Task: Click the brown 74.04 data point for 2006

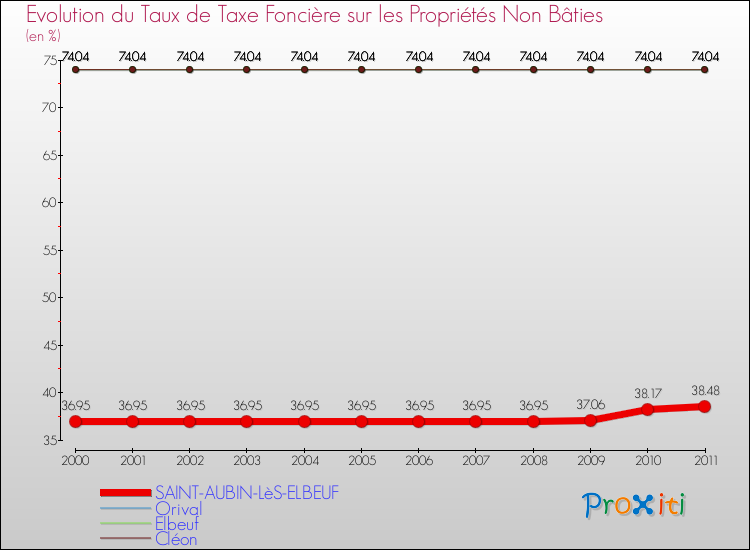Action: 419,70
